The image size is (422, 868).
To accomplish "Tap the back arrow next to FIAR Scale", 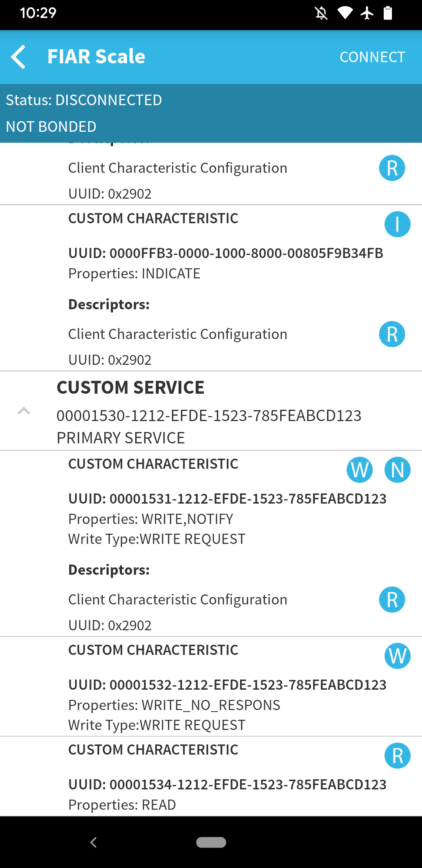I will [x=19, y=56].
